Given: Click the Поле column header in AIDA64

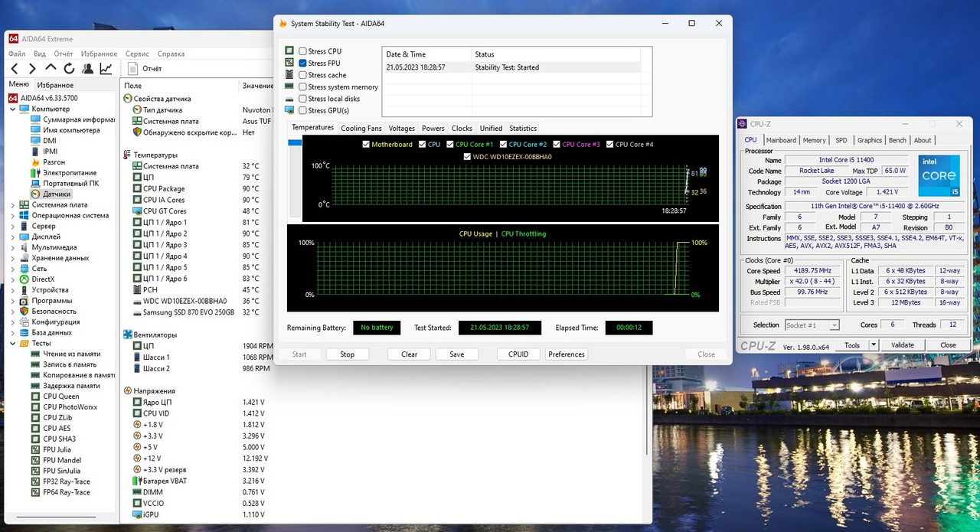Looking at the screenshot, I should (x=180, y=86).
